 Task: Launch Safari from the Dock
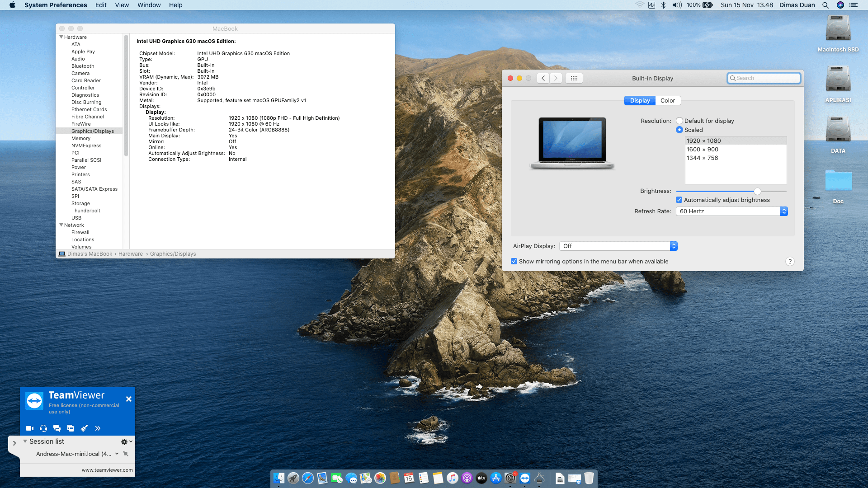pyautogui.click(x=308, y=478)
